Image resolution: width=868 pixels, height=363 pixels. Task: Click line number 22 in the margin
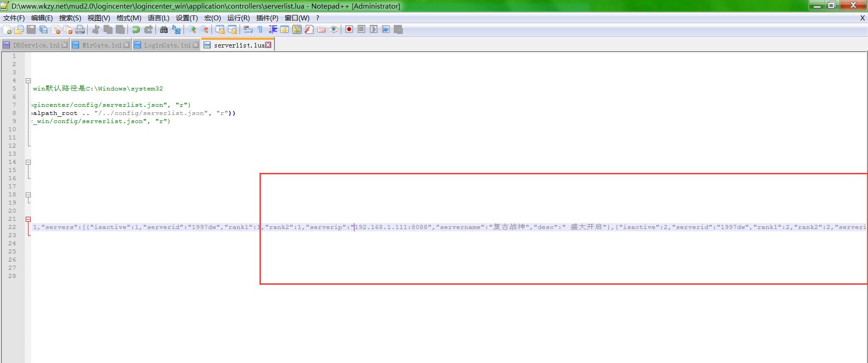point(12,227)
